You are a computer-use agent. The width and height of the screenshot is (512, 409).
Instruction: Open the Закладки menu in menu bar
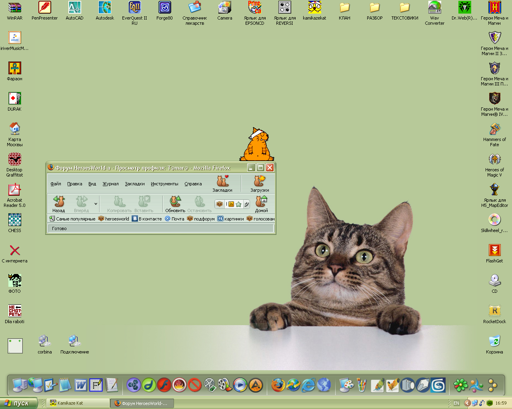coord(135,184)
